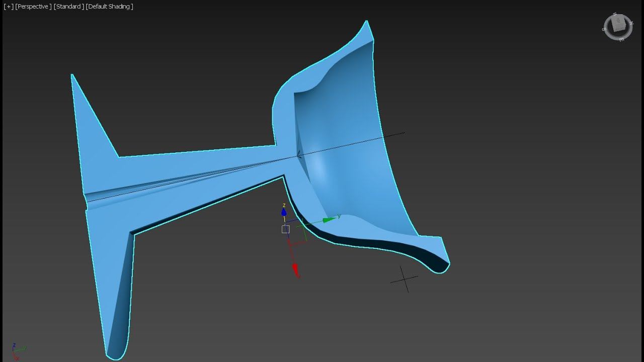Open the [Perspective] view label menu
The height and width of the screenshot is (362, 644).
tap(33, 7)
